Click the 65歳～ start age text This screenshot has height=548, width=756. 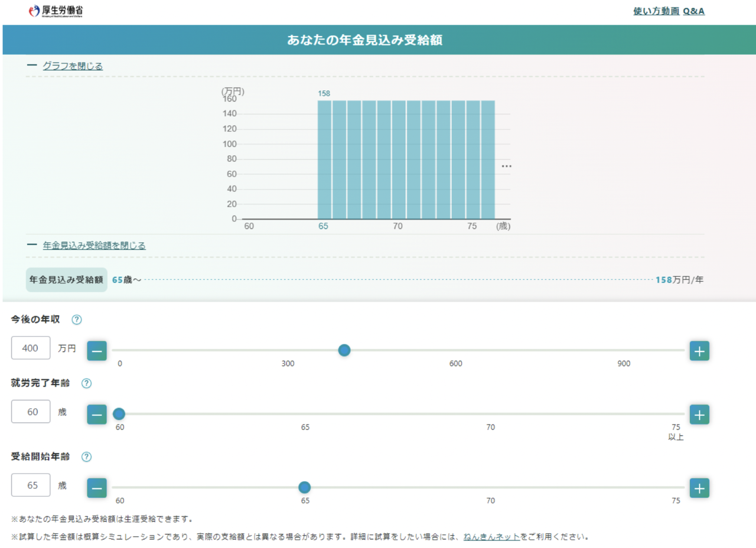click(x=126, y=280)
